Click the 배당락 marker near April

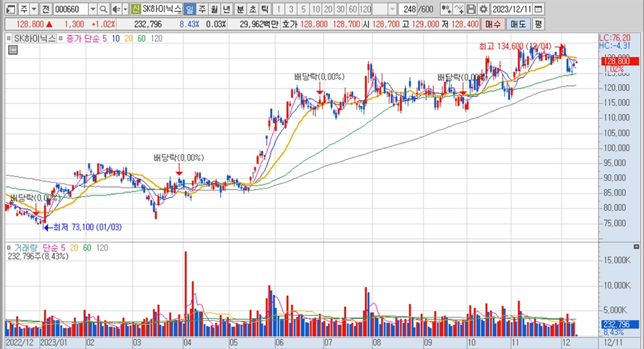pyautogui.click(x=179, y=158)
